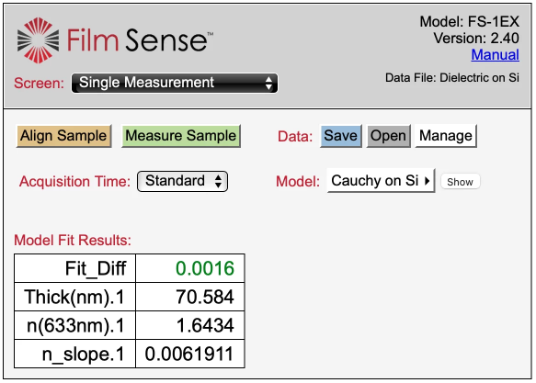
Task: Click the arrow icon on Cauchy on Si
Action: pos(427,181)
